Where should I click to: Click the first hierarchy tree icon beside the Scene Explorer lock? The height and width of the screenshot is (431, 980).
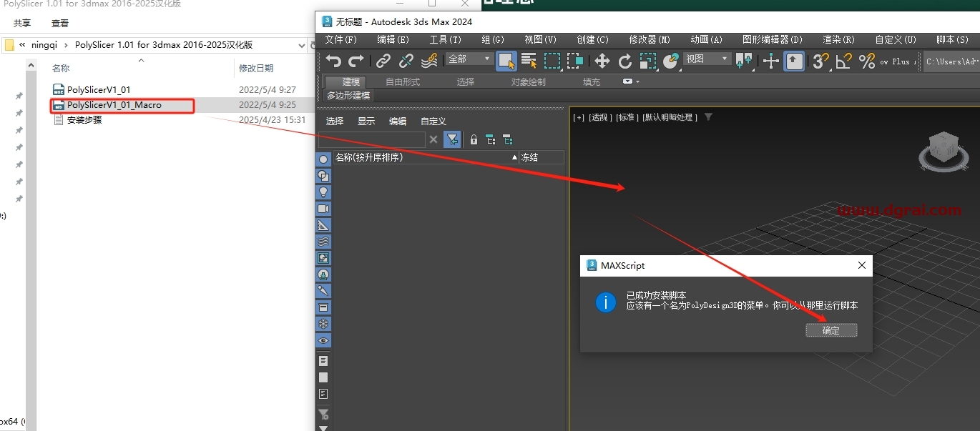pyautogui.click(x=490, y=139)
